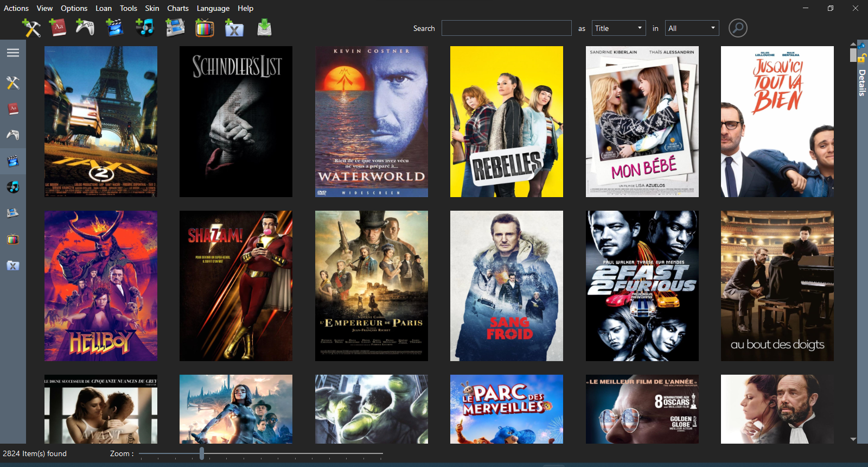The width and height of the screenshot is (868, 467).
Task: Open the Skin menu
Action: coord(152,8)
